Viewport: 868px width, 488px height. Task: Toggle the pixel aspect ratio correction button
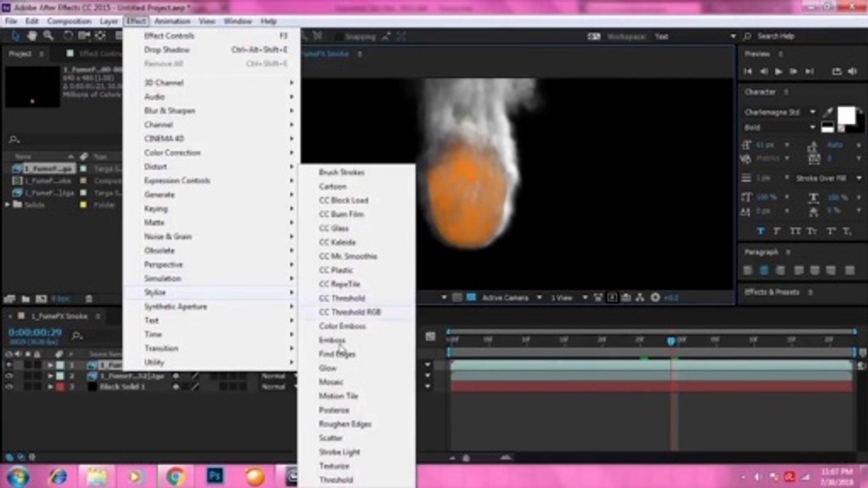(599, 297)
